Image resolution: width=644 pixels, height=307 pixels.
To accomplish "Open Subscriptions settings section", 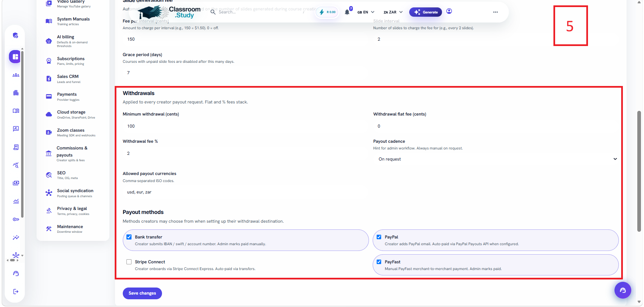I will tap(73, 61).
